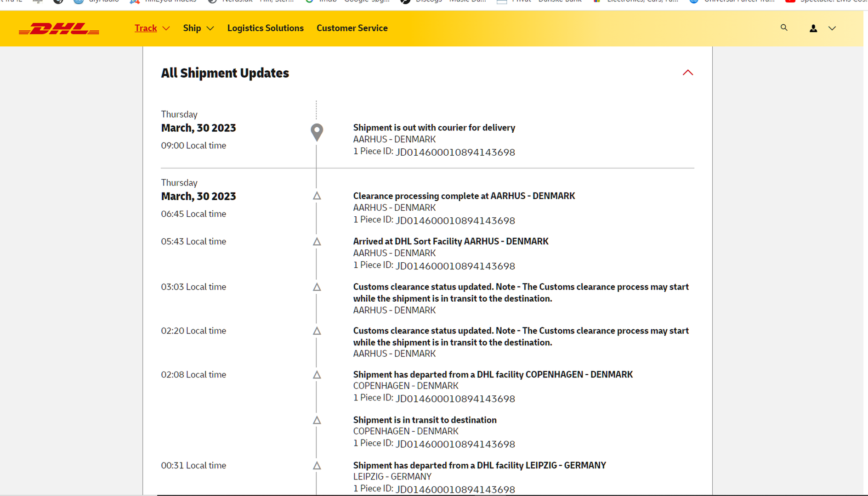Click 'AARHUS - DENMARK' under out-for-delivery status
The height and width of the screenshot is (496, 868).
tap(394, 140)
